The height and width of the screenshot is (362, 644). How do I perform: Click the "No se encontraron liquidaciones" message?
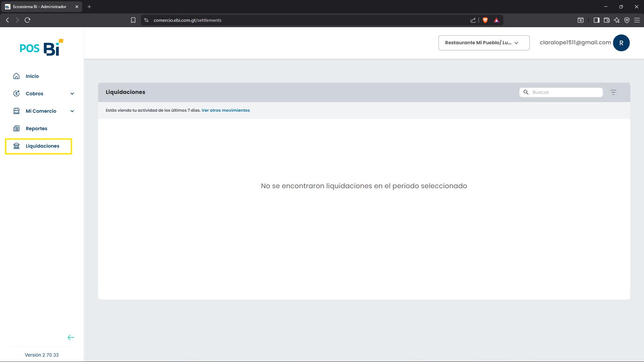tap(364, 186)
